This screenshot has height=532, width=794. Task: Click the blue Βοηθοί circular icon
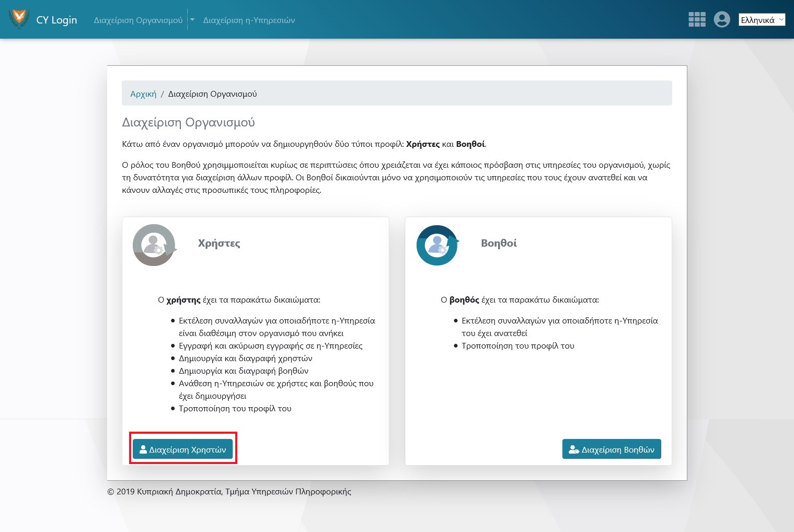point(437,245)
